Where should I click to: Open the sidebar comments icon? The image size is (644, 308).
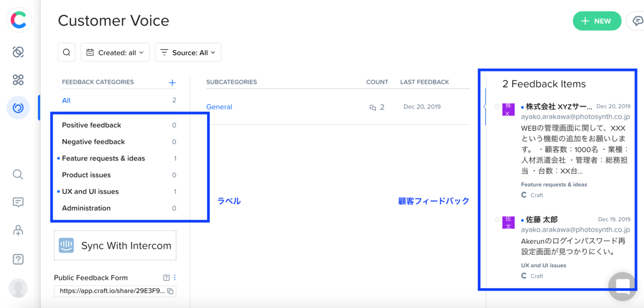[18, 202]
